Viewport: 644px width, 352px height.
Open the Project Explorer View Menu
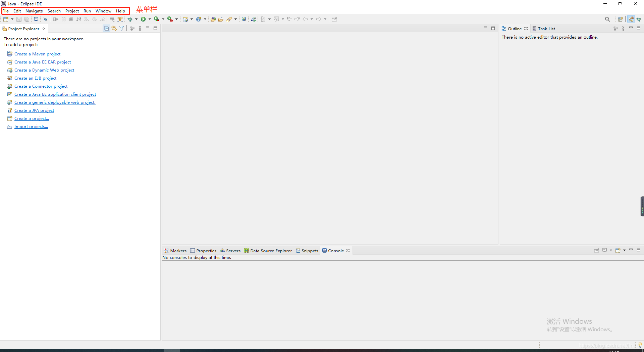(x=140, y=29)
